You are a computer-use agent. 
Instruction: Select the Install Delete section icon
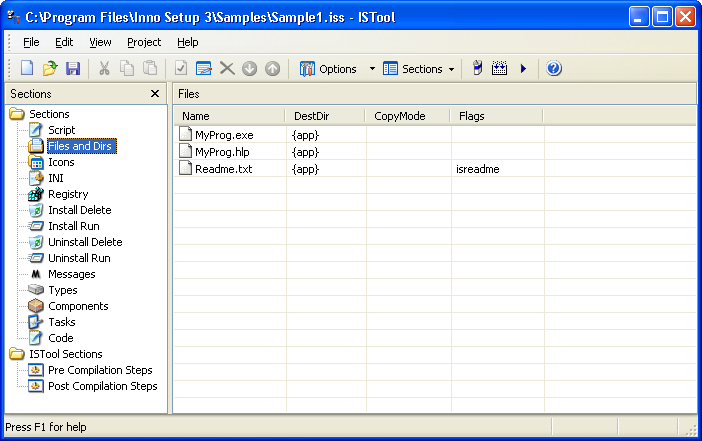[37, 210]
